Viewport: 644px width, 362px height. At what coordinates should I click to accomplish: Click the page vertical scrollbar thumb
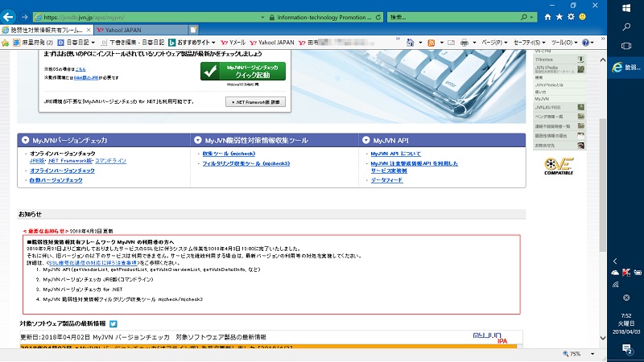[x=602, y=185]
